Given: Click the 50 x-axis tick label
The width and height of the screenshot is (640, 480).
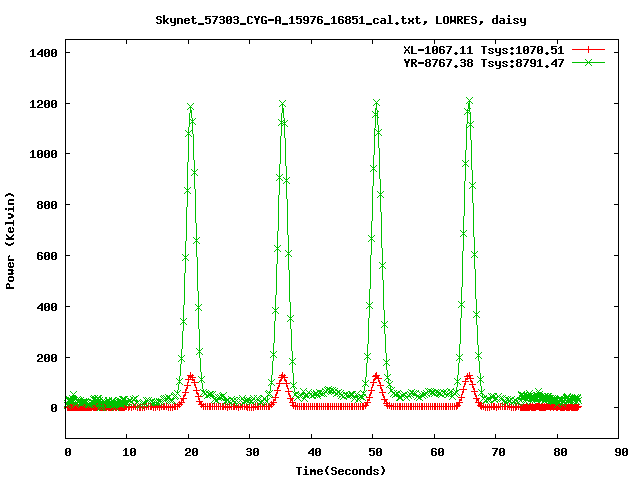Looking at the screenshot, I should 375,452.
